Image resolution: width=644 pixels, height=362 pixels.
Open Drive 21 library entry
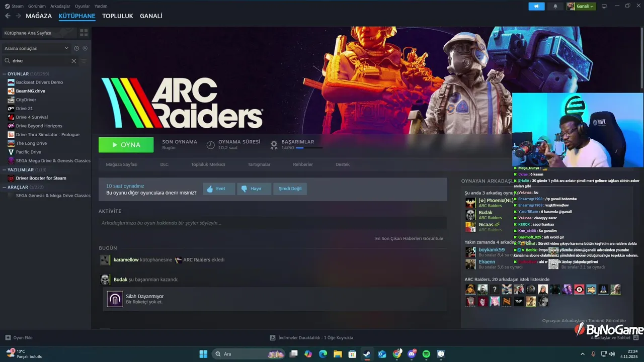point(24,109)
